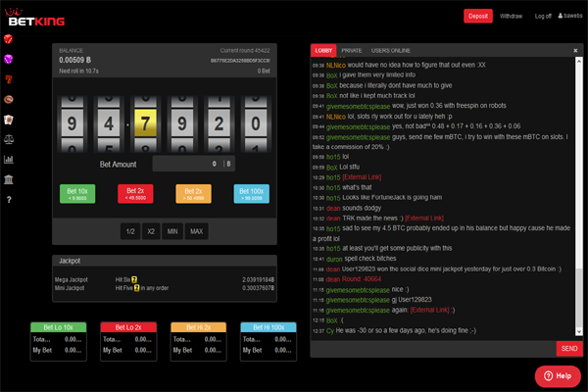This screenshot has width=588, height=392.
Task: Click the last reel showing 0
Action: pos(256,123)
